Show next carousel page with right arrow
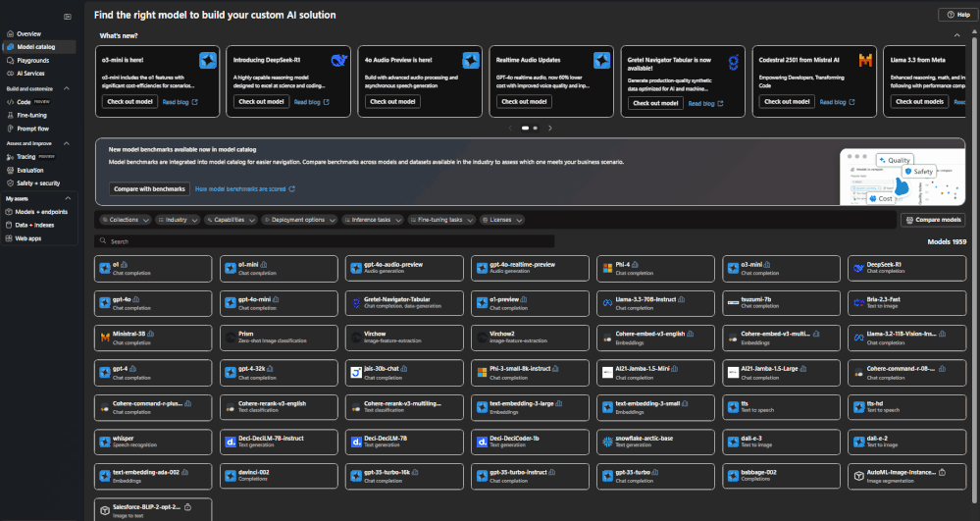Image resolution: width=980 pixels, height=521 pixels. click(550, 129)
